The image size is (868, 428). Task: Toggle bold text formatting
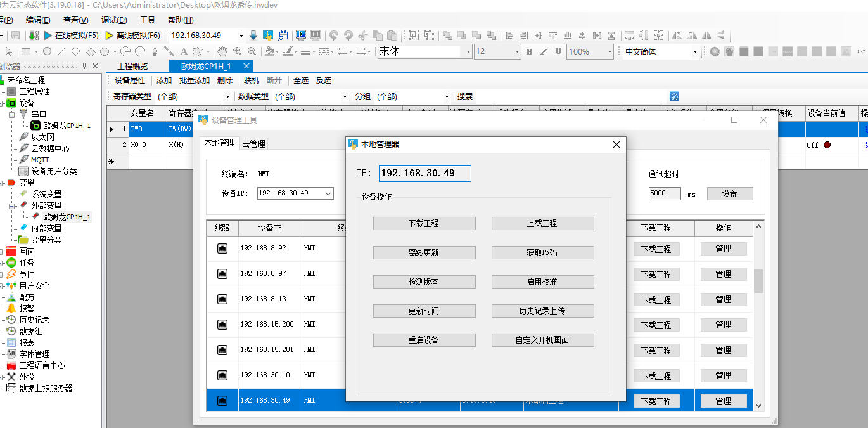[530, 51]
